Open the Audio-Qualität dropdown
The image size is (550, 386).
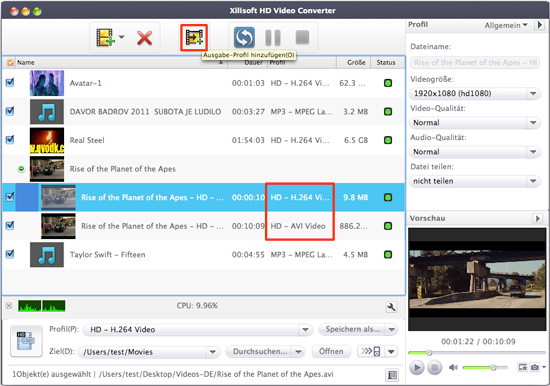point(475,152)
